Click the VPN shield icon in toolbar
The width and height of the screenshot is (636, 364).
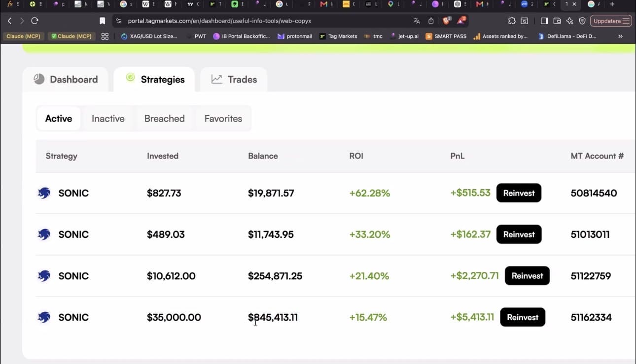click(582, 21)
